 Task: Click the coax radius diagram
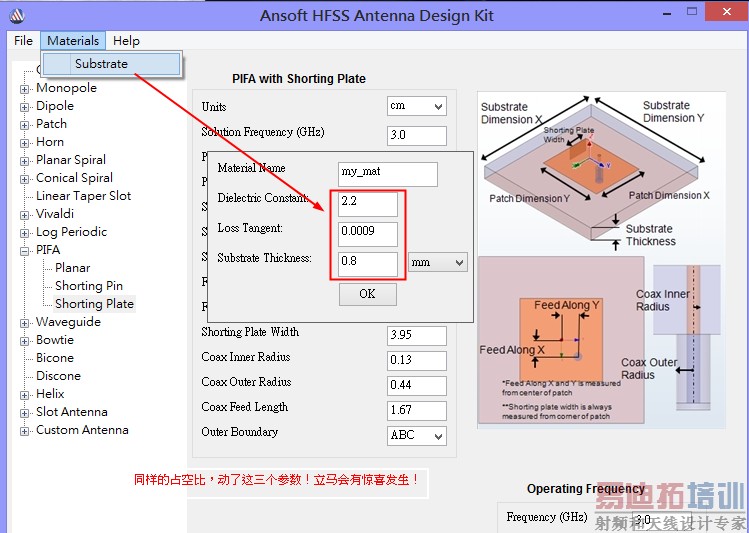[x=686, y=337]
